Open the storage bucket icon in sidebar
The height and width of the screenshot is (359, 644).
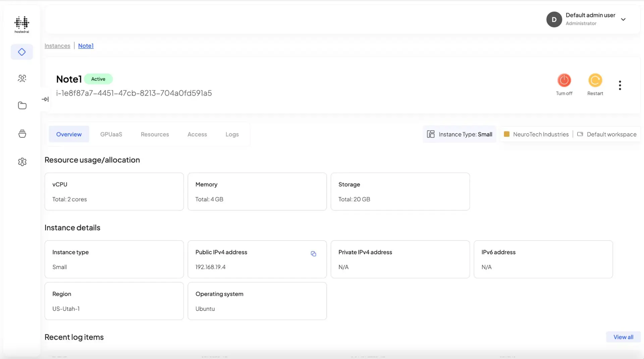coord(22,133)
